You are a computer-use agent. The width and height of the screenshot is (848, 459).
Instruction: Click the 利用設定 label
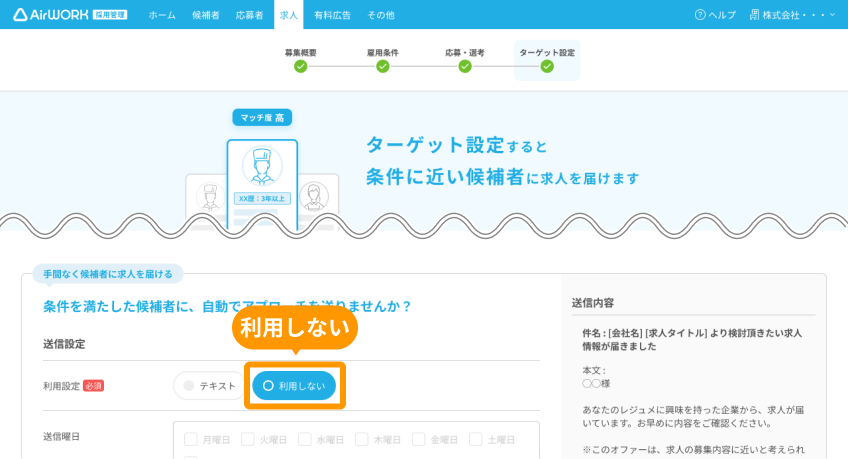point(62,386)
